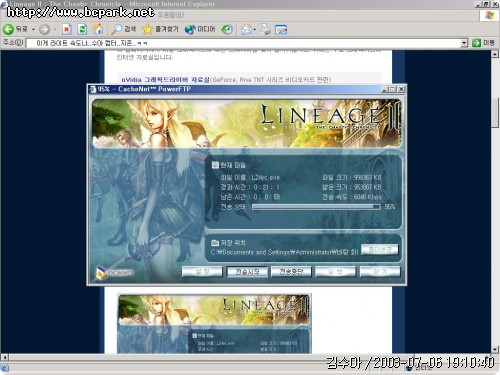Click the vertical scrollbar up arrow
This screenshot has height=375, width=500.
(x=495, y=54)
